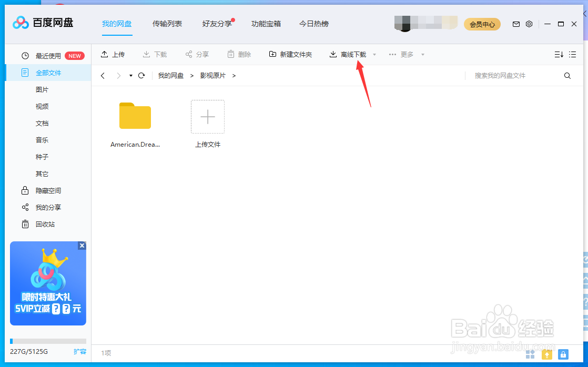Click the widgets grid icon at bottom right
Screen dimensions: 588x367
[x=530, y=354]
